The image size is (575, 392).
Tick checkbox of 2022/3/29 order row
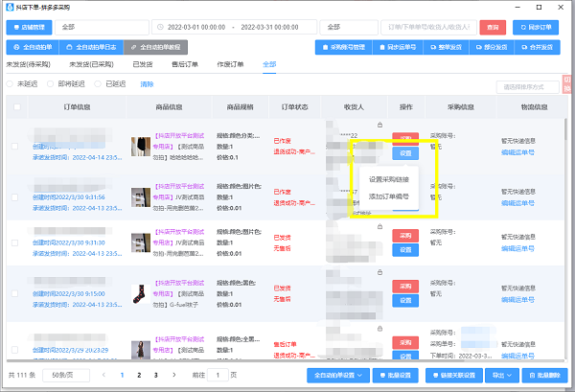pyautogui.click(x=14, y=350)
